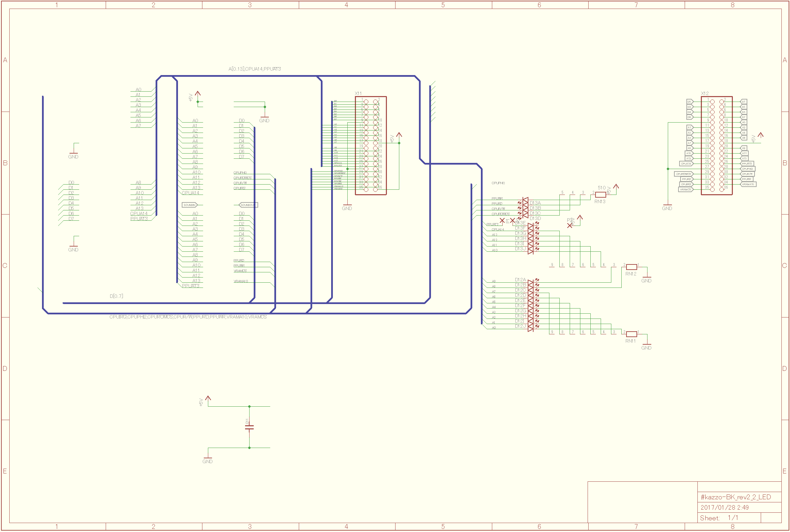Select the X12 connector body
Viewport: 790px width, 532px height.
pos(717,146)
